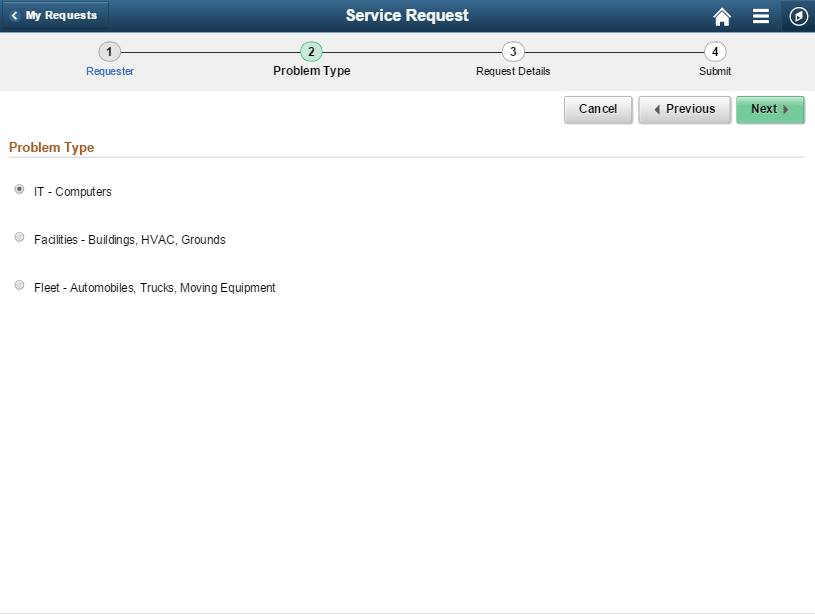Select Facilities - Buildings, HVAC, Grounds

pos(19,236)
